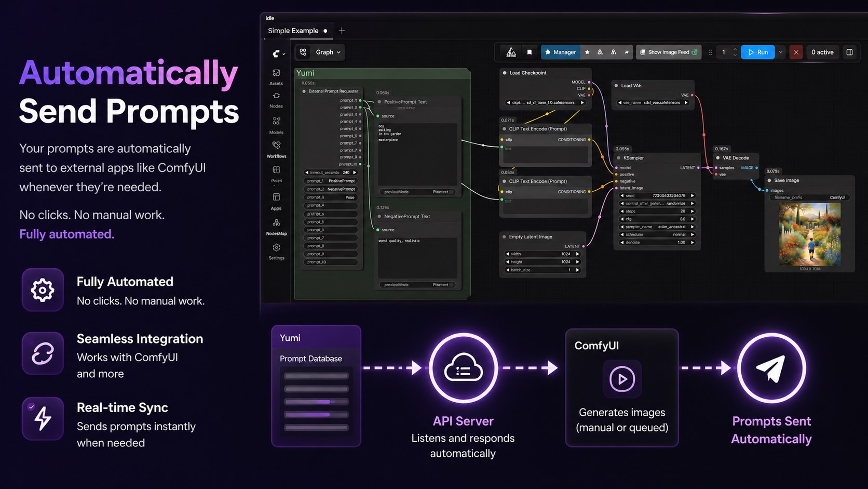
Task: Click the filename_prefix ComfyUI field
Action: click(x=809, y=197)
